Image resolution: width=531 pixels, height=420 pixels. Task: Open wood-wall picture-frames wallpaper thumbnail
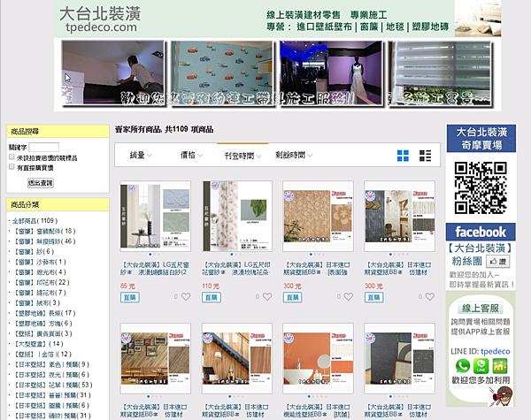coord(156,358)
